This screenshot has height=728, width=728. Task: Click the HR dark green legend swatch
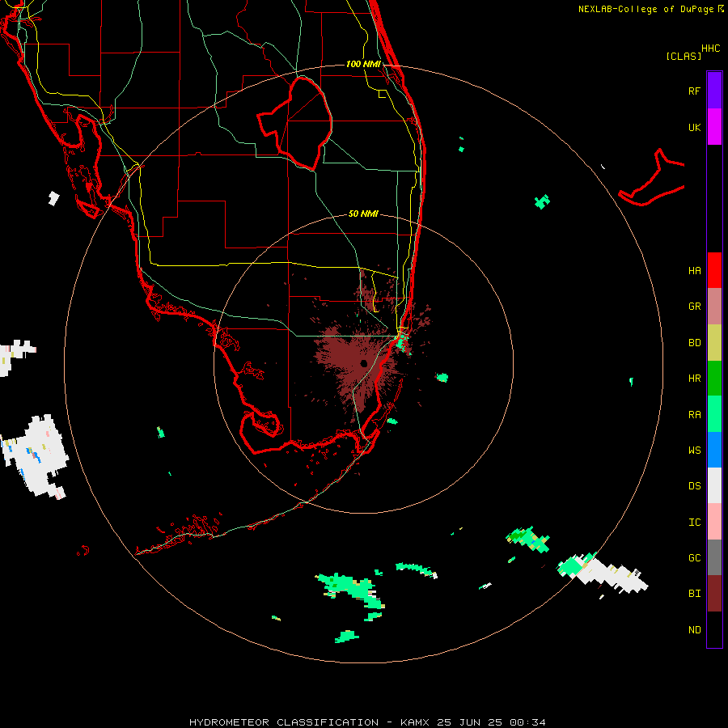tap(714, 379)
